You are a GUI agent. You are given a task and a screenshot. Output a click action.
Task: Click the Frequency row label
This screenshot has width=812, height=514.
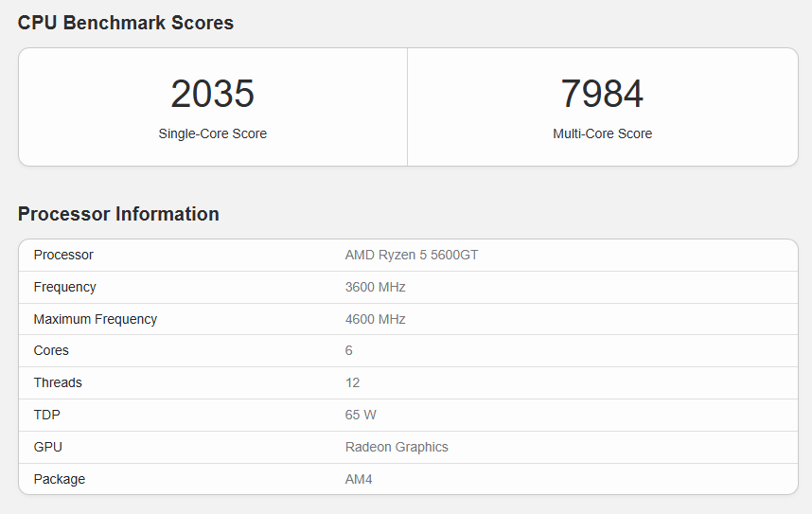click(x=64, y=287)
